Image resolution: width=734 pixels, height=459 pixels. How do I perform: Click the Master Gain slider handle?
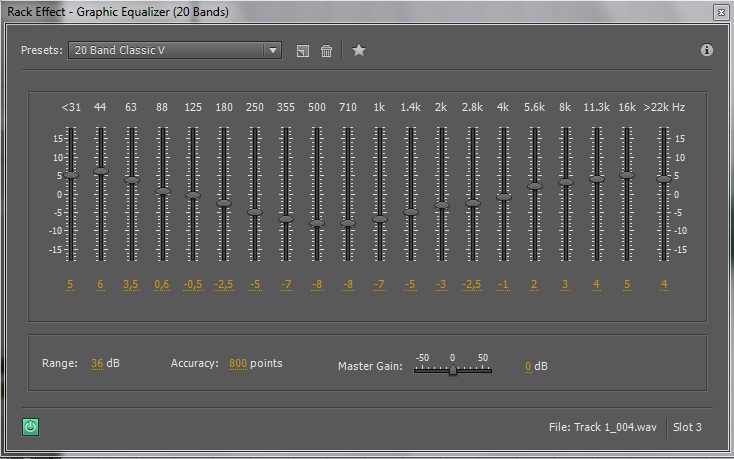point(453,369)
